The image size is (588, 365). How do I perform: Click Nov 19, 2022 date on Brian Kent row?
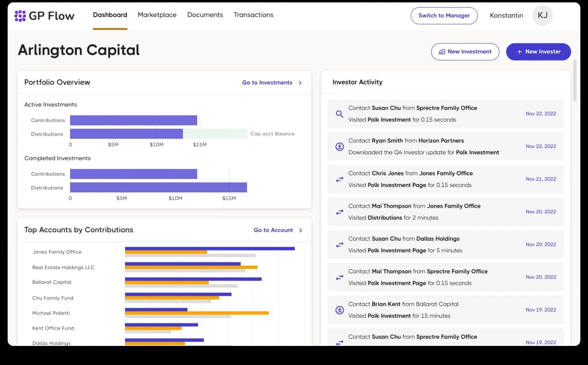541,310
